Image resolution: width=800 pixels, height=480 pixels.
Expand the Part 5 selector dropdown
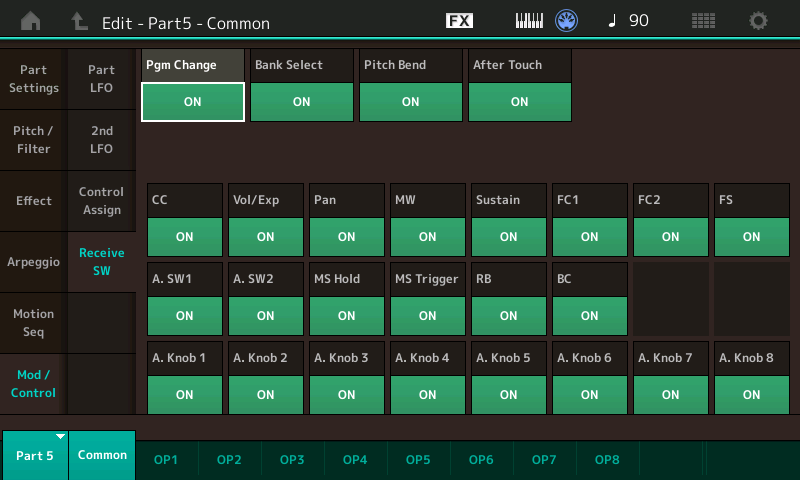35,455
